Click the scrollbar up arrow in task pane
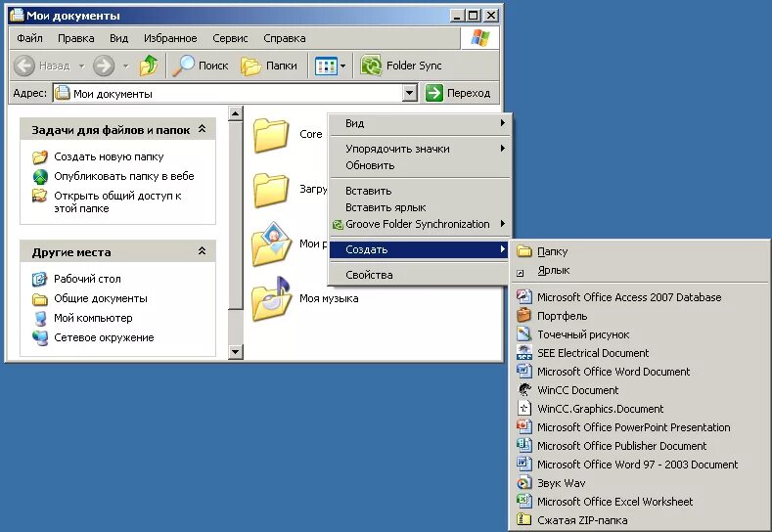Viewport: 772px width, 532px height. [x=236, y=113]
